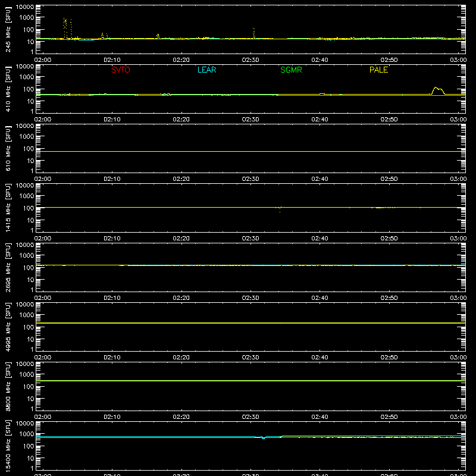Screen dimensions: 476x476
Task: Select the 8800 MHz [SFU] axis title
Action: pos(8,386)
